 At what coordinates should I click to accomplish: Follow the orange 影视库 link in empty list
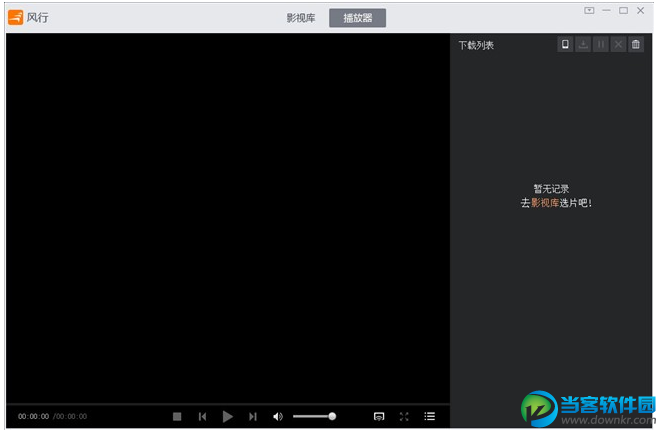coord(545,203)
